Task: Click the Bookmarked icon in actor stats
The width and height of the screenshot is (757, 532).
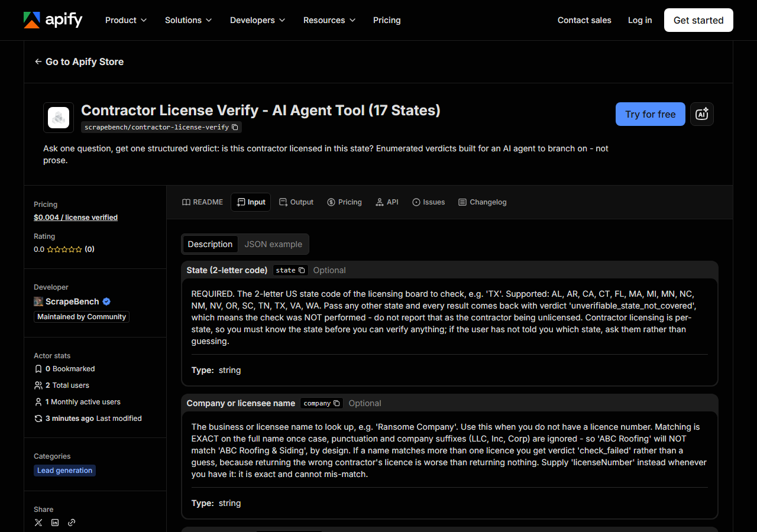Action: point(38,369)
